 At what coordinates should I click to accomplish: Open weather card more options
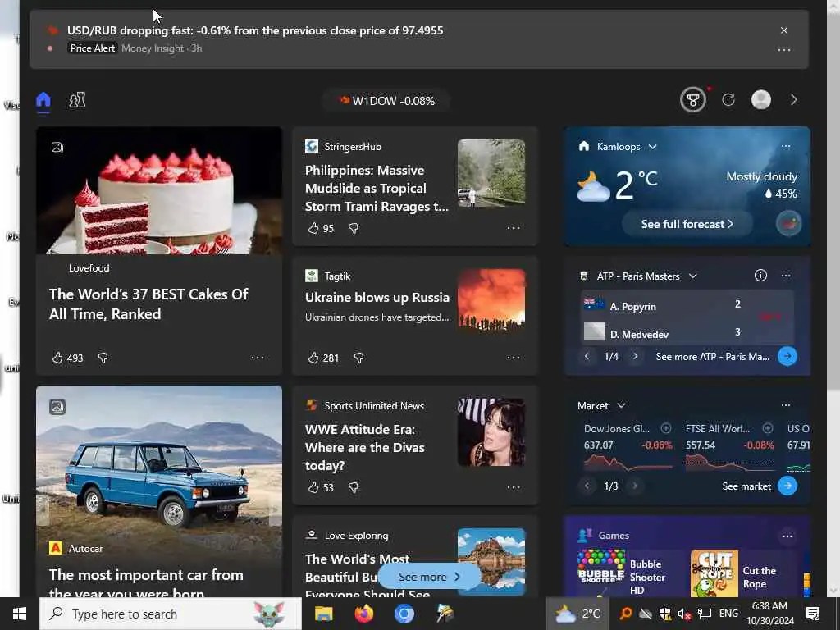click(786, 146)
